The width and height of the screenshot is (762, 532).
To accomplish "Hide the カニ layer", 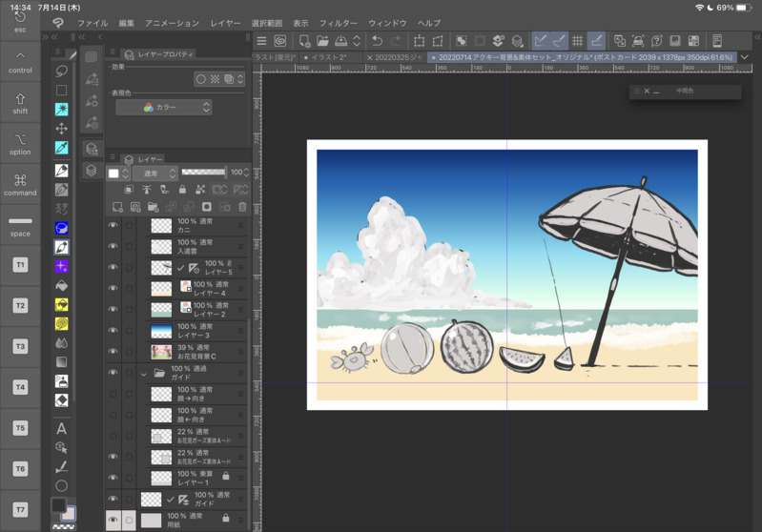I will click(x=113, y=226).
